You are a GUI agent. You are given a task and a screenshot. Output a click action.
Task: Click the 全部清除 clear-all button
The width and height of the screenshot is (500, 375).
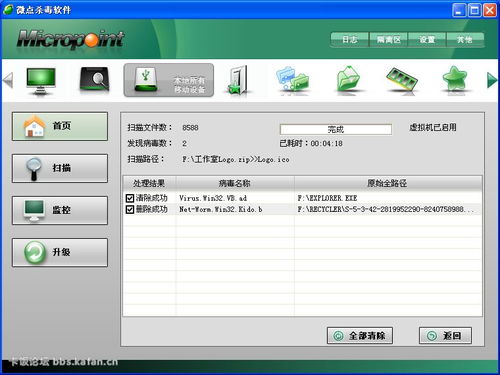click(x=360, y=335)
